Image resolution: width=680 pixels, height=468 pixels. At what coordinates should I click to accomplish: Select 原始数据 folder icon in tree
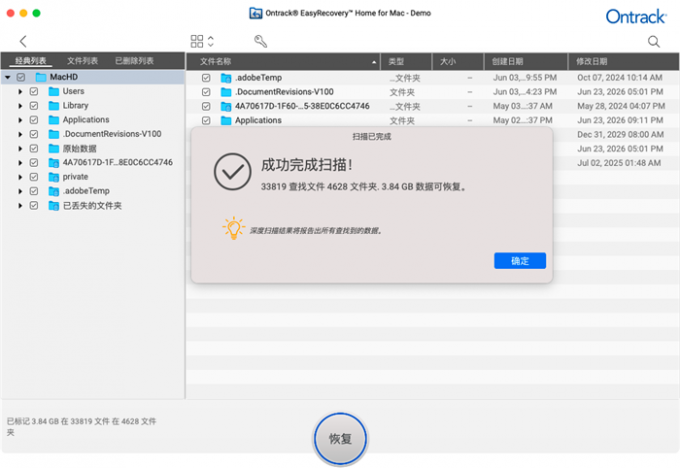coord(54,149)
